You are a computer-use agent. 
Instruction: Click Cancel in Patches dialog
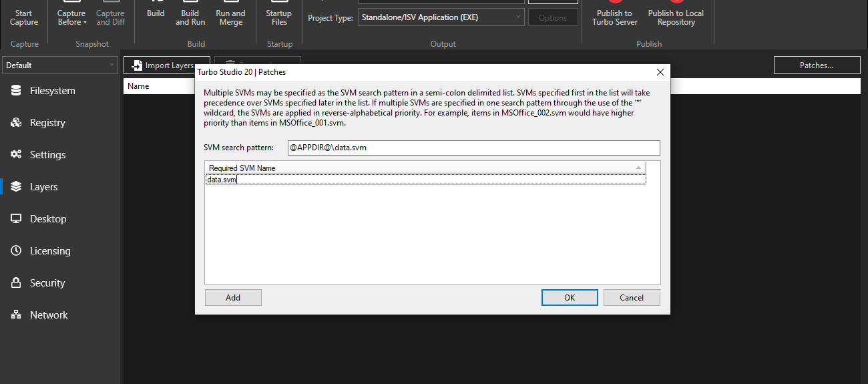[632, 298]
